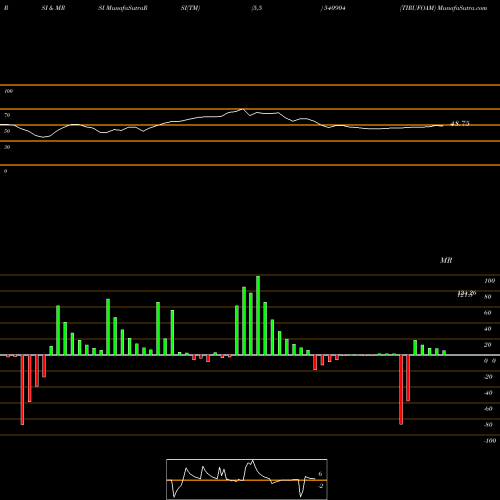Click the 60 label on MR axis
500x500 pixels.
[488, 313]
